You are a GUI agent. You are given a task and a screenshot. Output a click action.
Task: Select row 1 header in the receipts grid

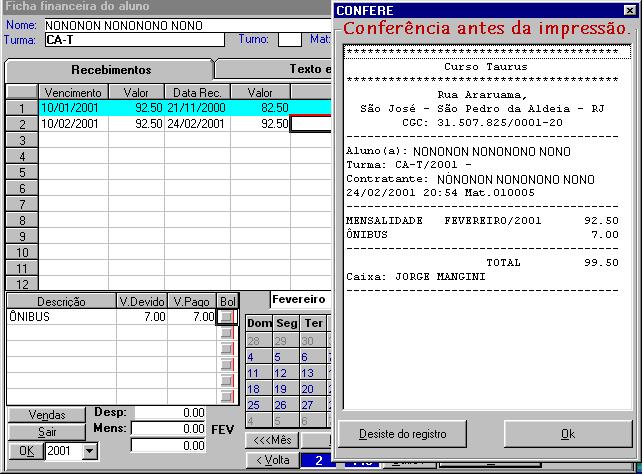click(x=21, y=107)
